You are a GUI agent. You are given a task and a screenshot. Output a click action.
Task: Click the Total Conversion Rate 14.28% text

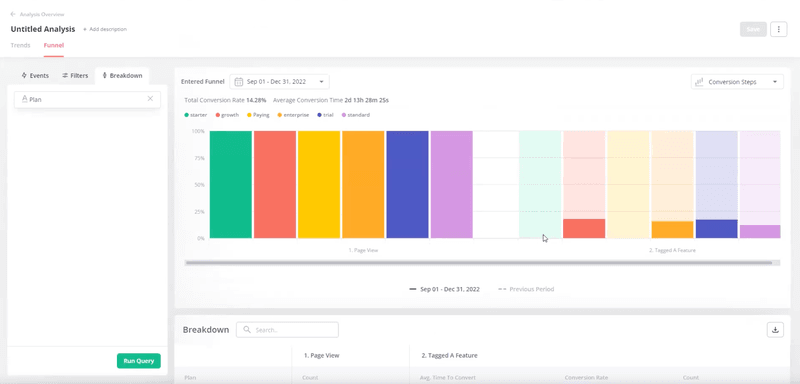(225, 100)
